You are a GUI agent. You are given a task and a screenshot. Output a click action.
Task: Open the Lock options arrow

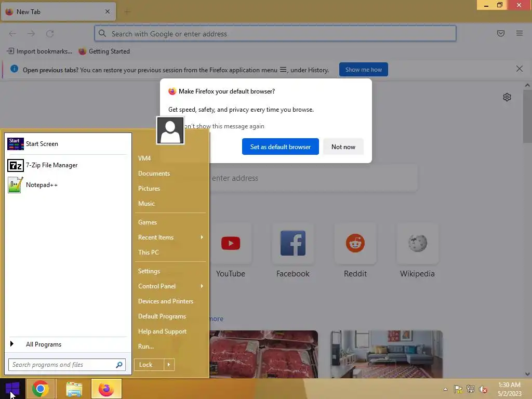click(x=169, y=365)
